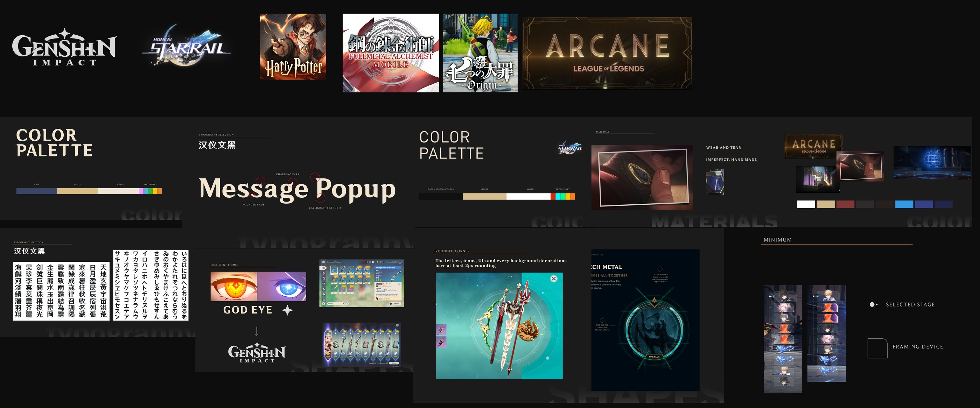Click the large Honkai Star Rail logo

pyautogui.click(x=187, y=45)
